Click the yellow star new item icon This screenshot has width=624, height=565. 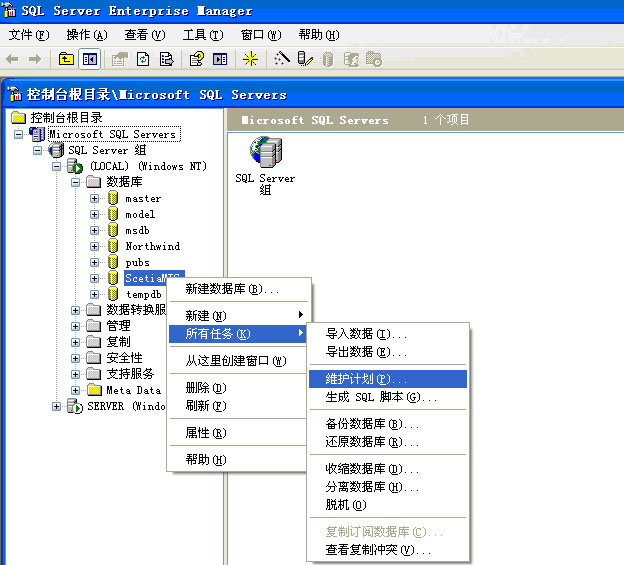(250, 59)
